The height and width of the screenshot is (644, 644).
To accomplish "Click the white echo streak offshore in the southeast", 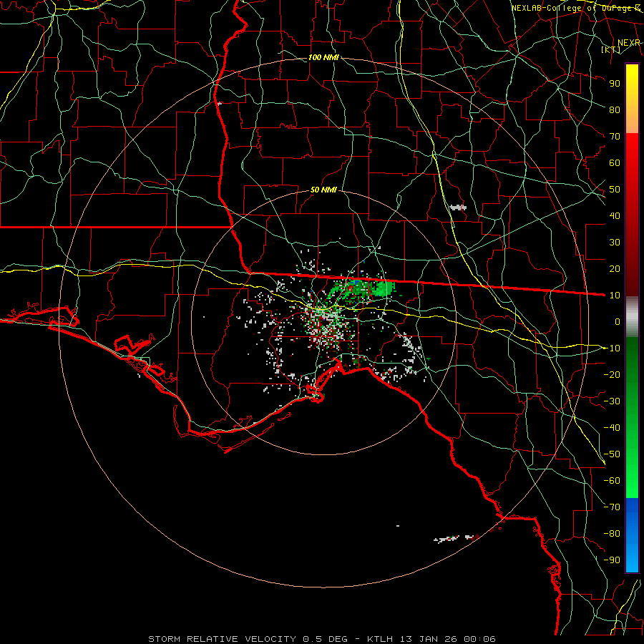I will click(x=448, y=538).
